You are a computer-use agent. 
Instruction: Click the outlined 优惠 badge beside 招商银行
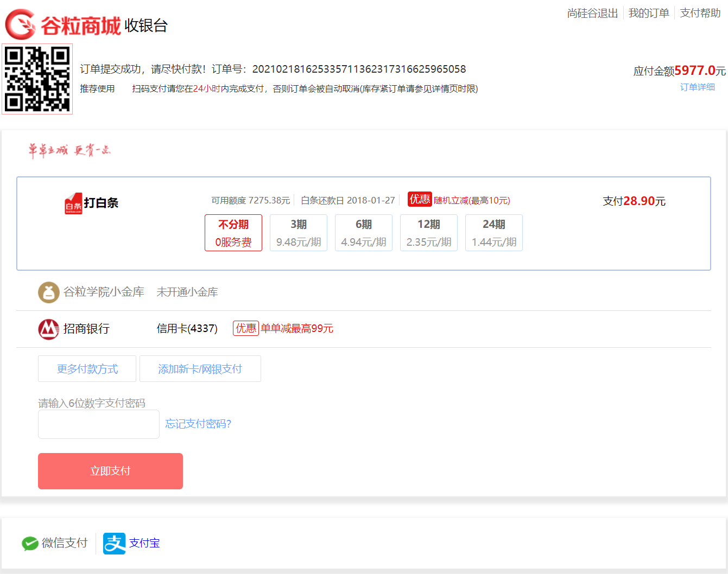[246, 328]
